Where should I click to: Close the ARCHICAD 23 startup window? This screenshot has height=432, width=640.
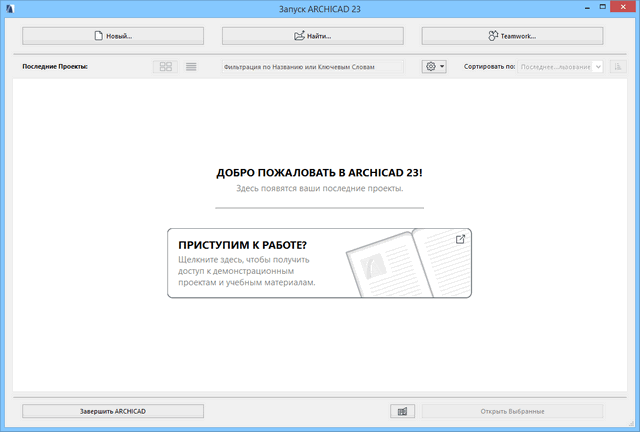point(617,8)
